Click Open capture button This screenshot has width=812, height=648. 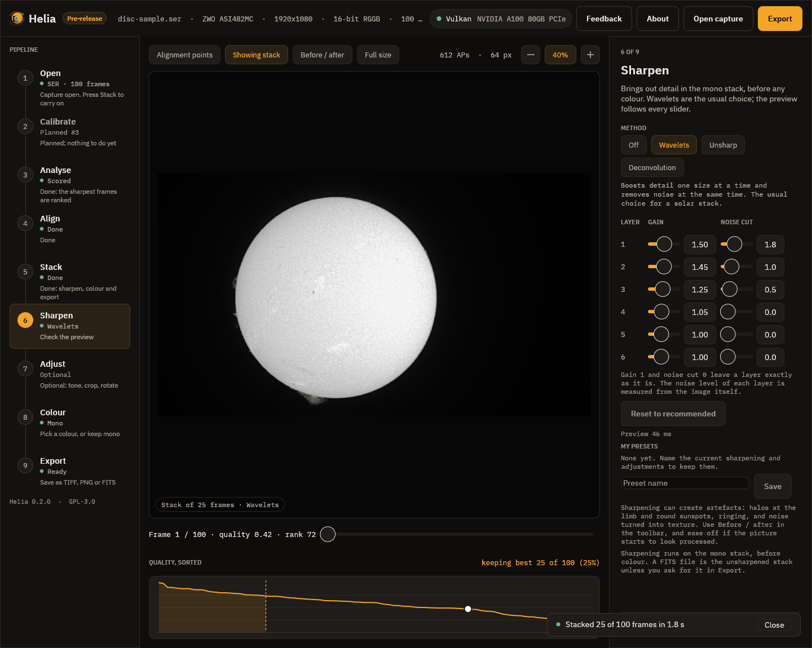tap(718, 19)
